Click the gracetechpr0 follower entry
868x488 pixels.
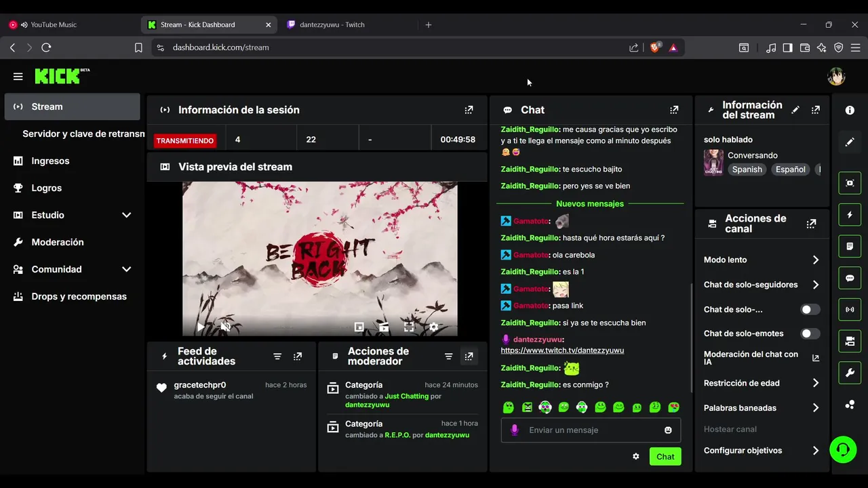click(231, 390)
